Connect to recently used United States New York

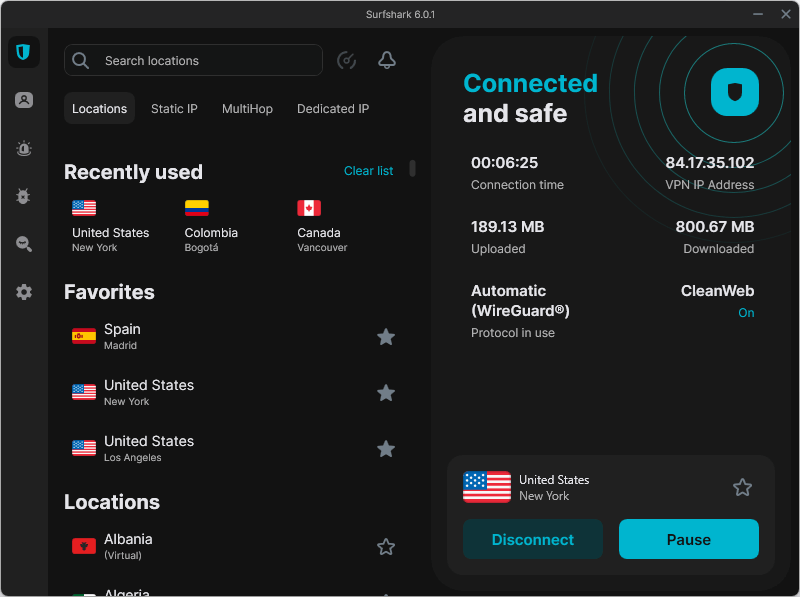tap(110, 227)
